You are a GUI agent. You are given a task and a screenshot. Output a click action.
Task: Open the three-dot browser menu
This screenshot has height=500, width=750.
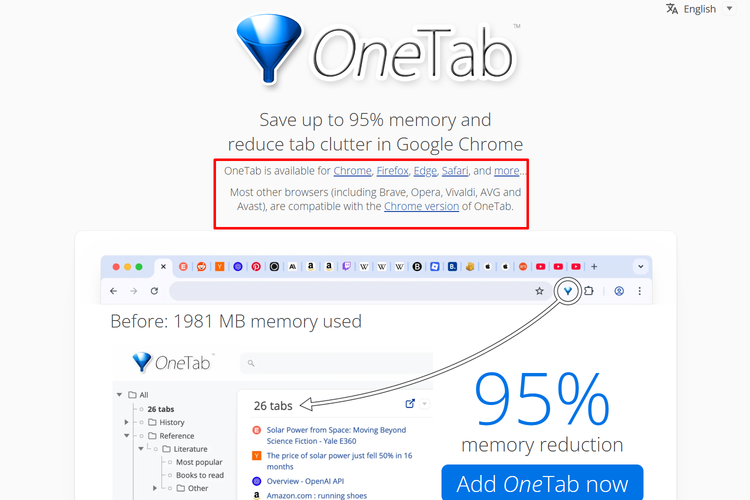pyautogui.click(x=640, y=291)
